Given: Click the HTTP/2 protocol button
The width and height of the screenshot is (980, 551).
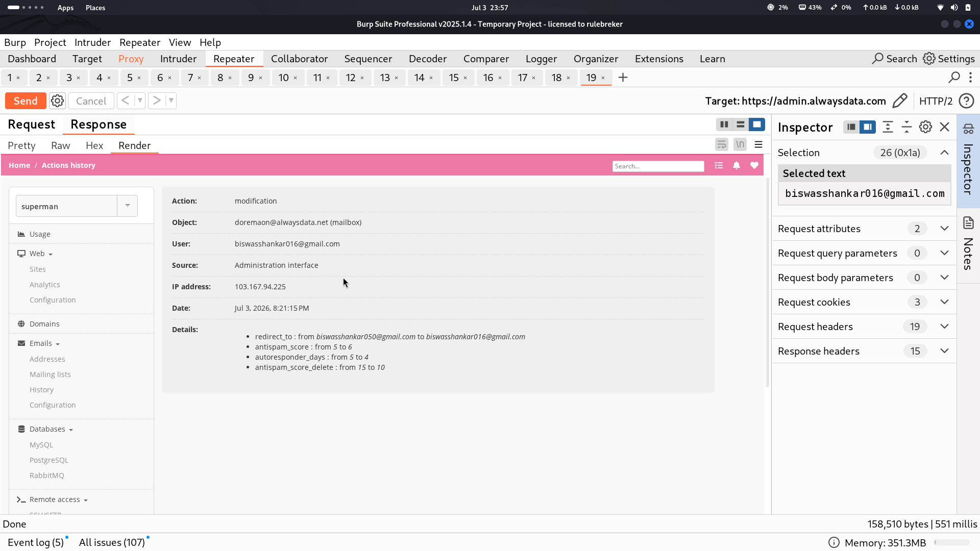Looking at the screenshot, I should [936, 101].
